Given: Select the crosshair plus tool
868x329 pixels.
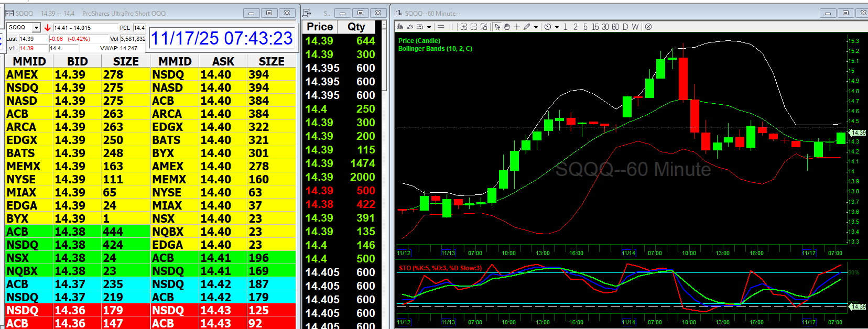Looking at the screenshot, I should [x=517, y=27].
